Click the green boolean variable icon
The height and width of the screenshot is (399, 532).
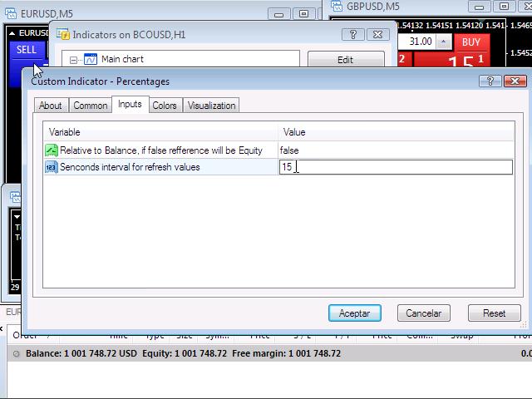pyautogui.click(x=52, y=150)
